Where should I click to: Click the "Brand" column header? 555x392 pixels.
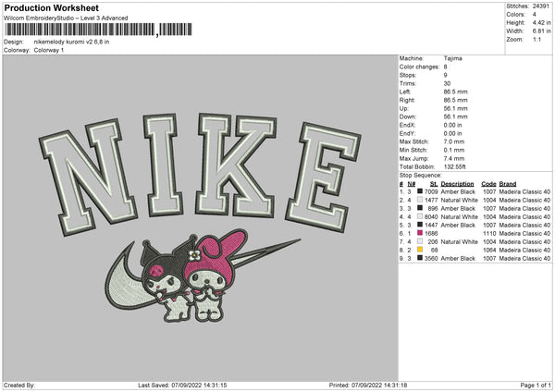(x=508, y=184)
